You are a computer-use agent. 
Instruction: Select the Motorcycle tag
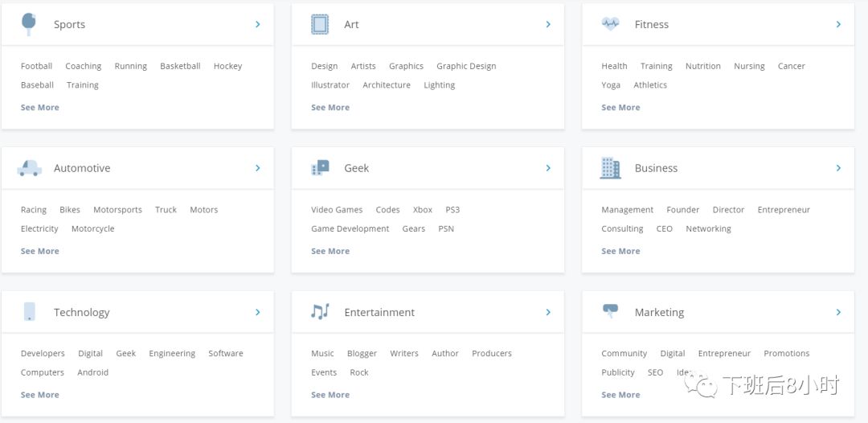(x=92, y=228)
